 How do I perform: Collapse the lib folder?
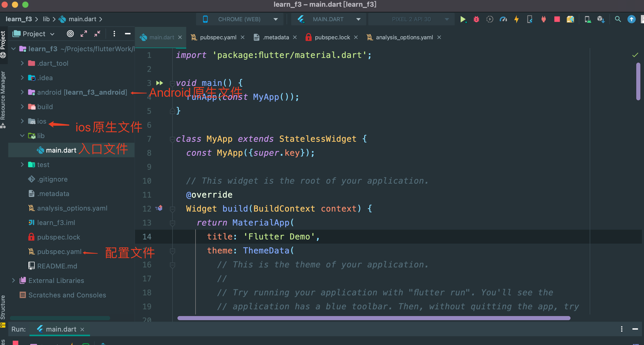point(22,136)
